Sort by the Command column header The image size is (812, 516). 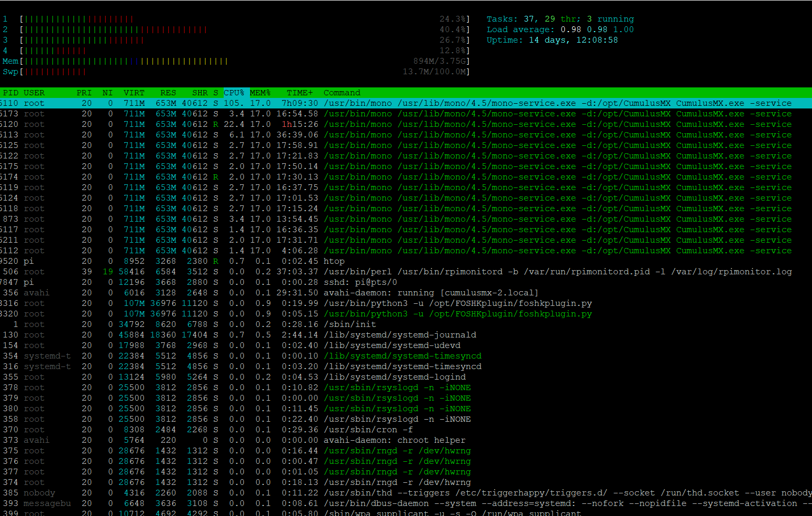coord(341,93)
